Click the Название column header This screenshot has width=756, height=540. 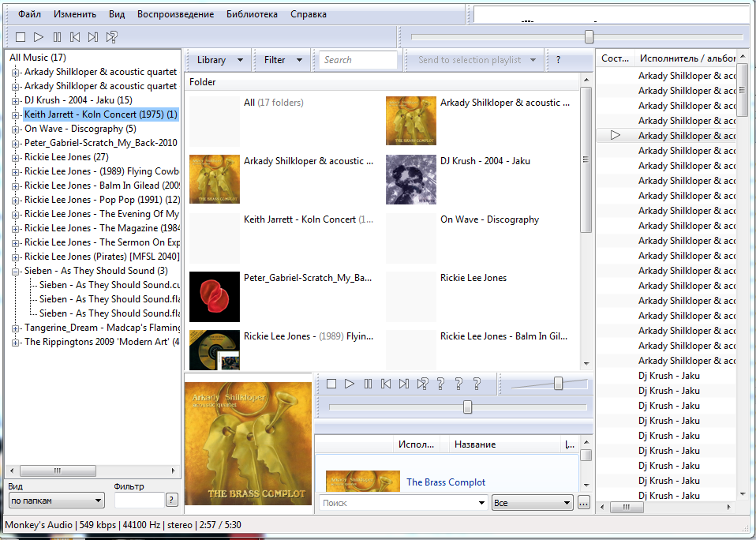(x=475, y=444)
